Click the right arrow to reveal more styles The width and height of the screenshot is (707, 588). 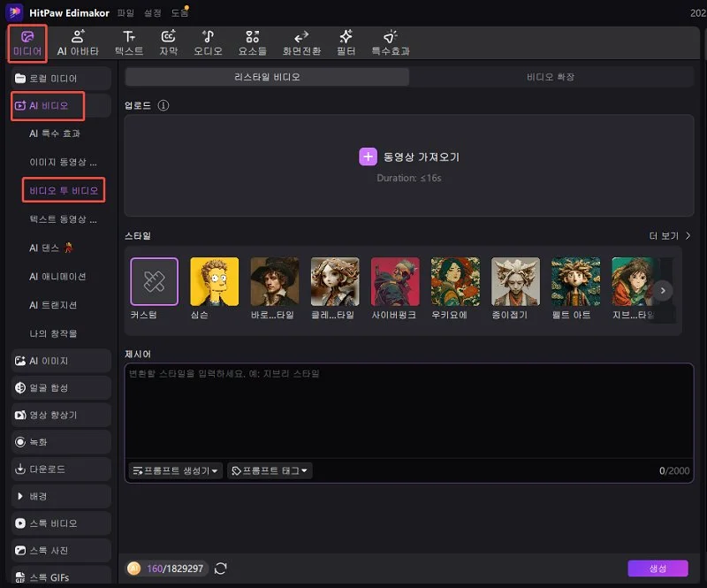663,289
